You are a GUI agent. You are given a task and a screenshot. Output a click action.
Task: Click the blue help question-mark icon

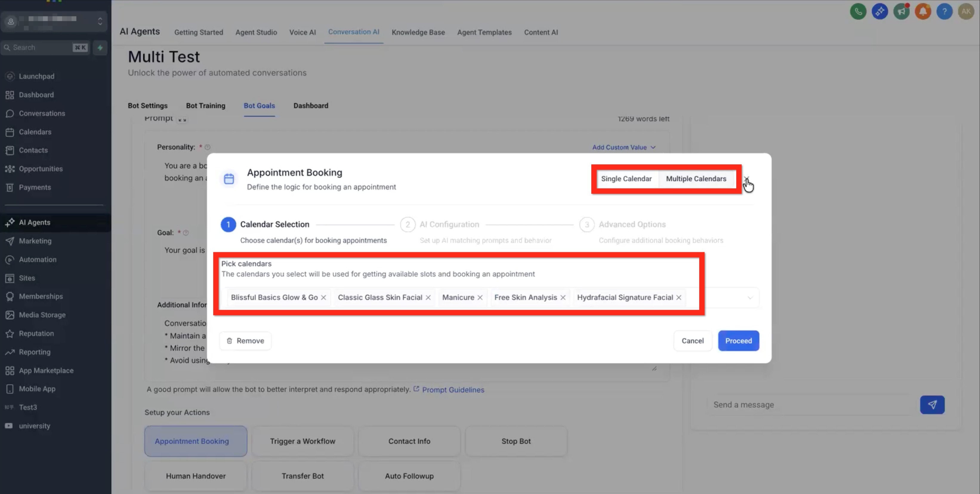(x=944, y=11)
